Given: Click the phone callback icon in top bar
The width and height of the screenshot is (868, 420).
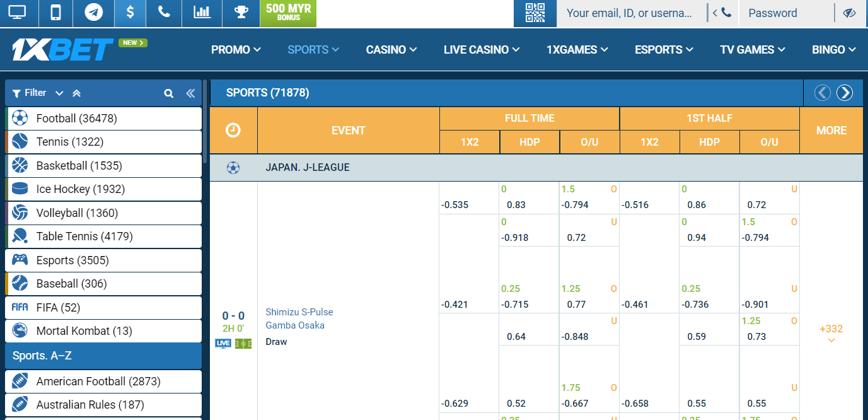Looking at the screenshot, I should (164, 12).
